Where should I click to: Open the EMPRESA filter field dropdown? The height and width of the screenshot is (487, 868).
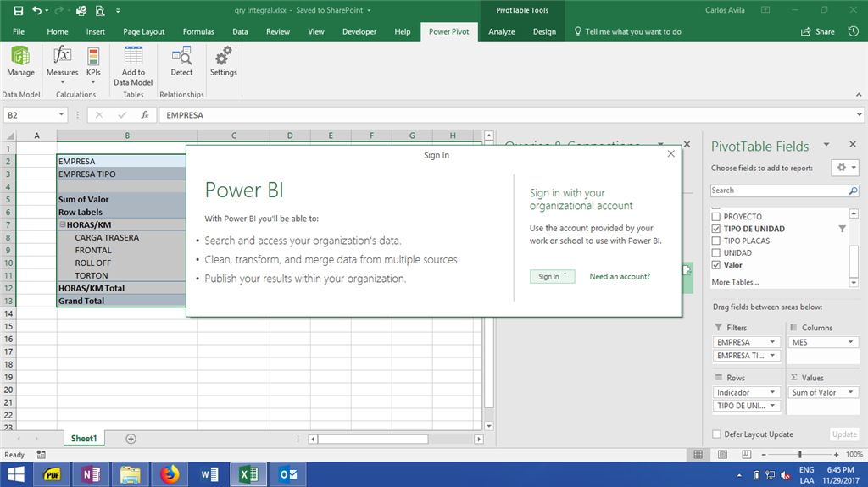[772, 342]
